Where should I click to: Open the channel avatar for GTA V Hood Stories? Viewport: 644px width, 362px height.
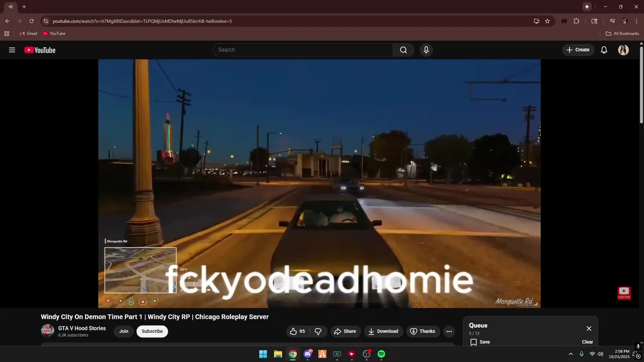(47, 331)
